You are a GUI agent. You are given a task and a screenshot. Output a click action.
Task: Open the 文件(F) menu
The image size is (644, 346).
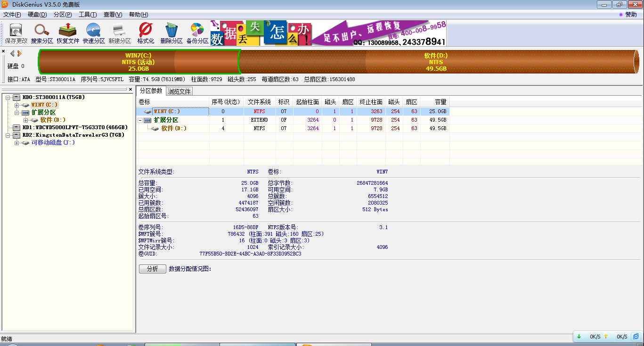point(12,15)
